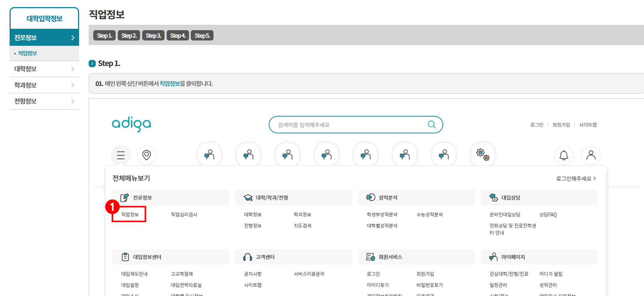
Task: Click the graduation cap icon beside 대학/학과/전형
Action: coord(248,198)
